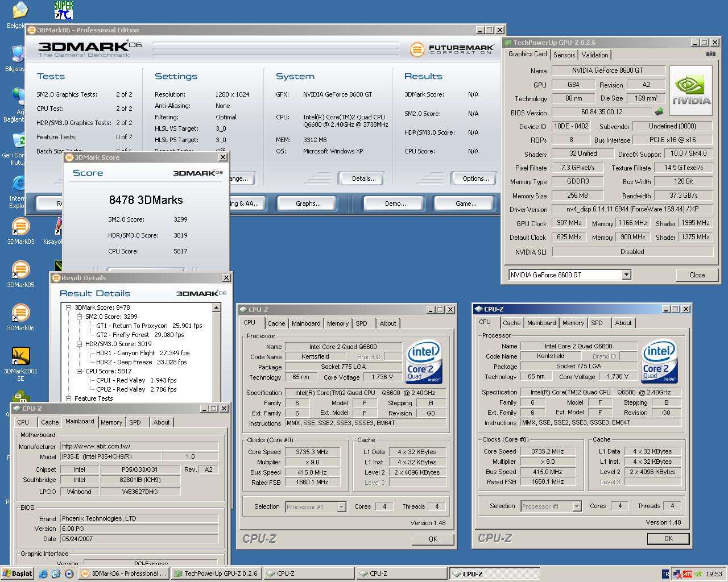Screen dimensions: 728x582
Task: Click the Options... button in 3DMark06
Action: click(475, 178)
